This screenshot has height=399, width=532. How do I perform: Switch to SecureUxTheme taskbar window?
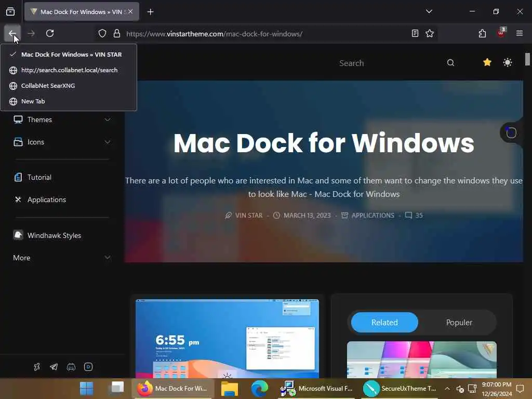[401, 389]
